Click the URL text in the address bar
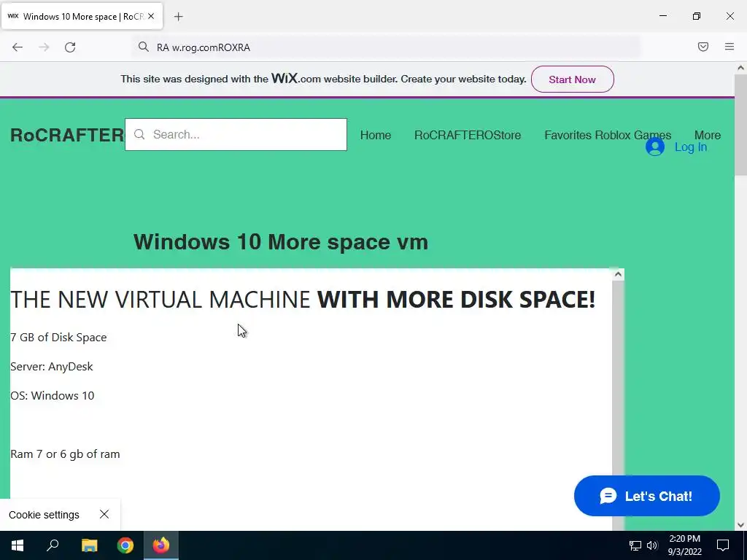Viewport: 747px width, 560px height. [204, 47]
